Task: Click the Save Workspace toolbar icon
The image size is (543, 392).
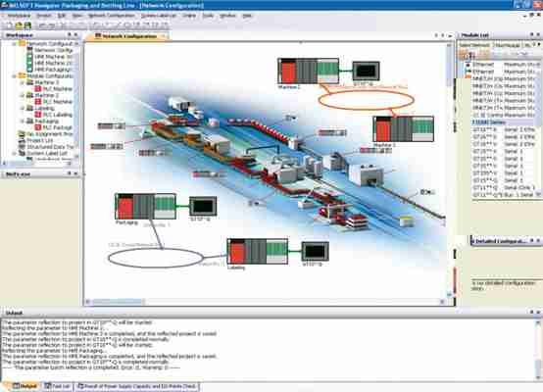Action: pos(27,25)
